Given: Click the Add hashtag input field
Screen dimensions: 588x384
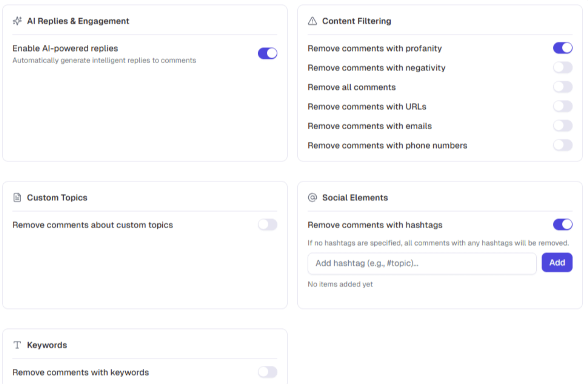Looking at the screenshot, I should point(422,263).
